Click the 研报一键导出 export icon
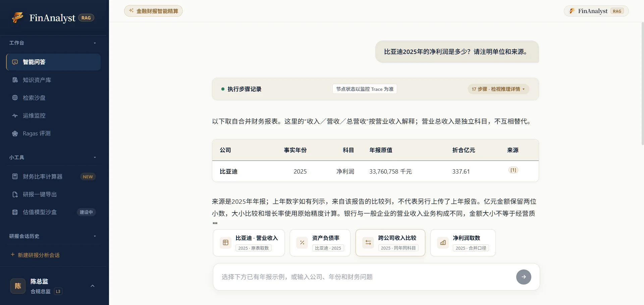 15,194
